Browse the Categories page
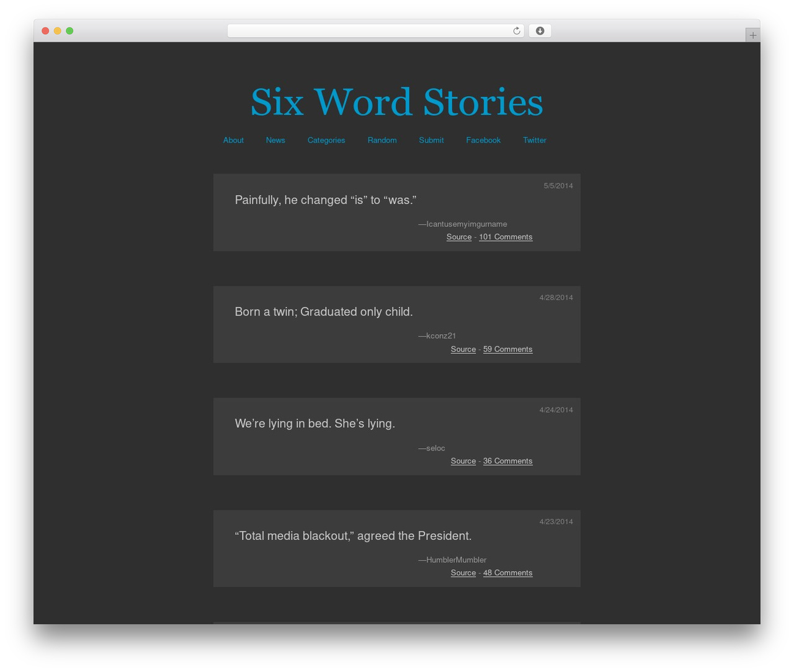Image resolution: width=794 pixels, height=672 pixels. point(326,140)
